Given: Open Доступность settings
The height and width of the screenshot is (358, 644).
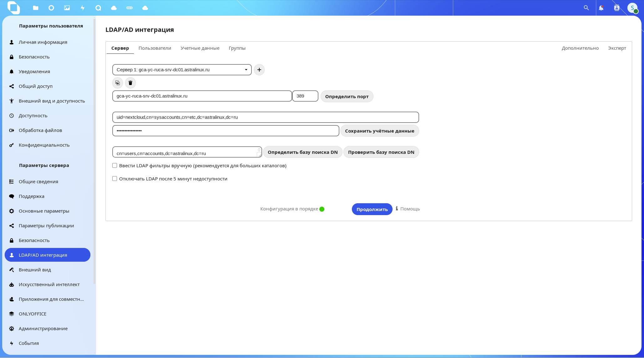Looking at the screenshot, I should (48, 116).
